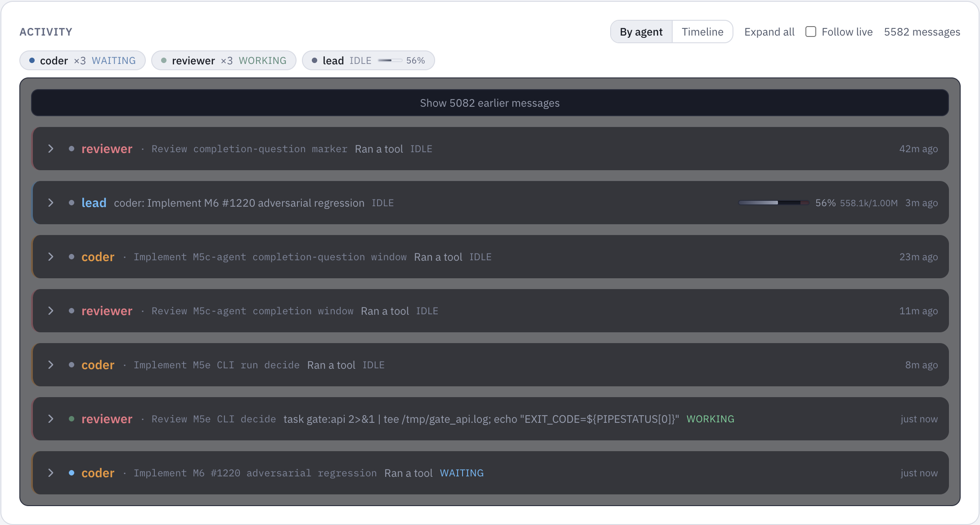Click dot in lead IDLE chip

[315, 60]
